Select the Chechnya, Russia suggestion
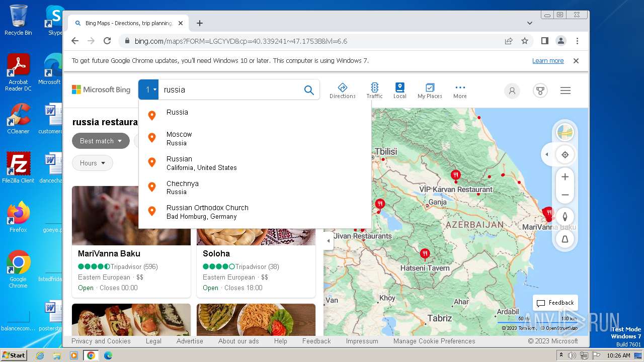The width and height of the screenshot is (644, 362). click(255, 188)
